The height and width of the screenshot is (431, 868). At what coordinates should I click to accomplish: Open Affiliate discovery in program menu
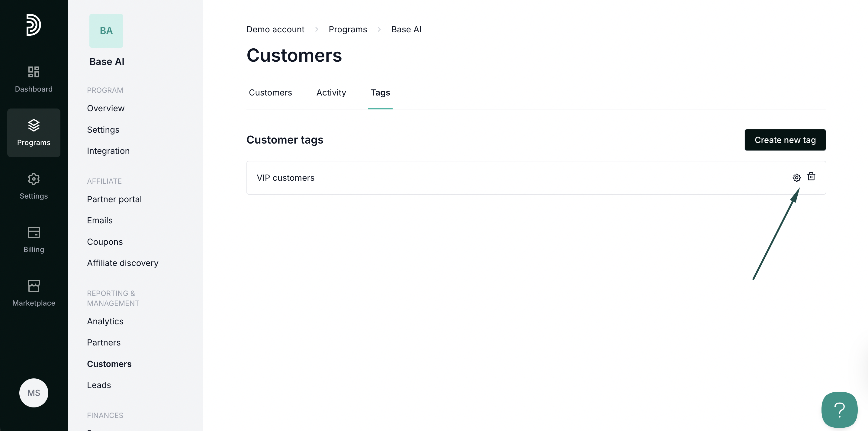[x=123, y=263]
